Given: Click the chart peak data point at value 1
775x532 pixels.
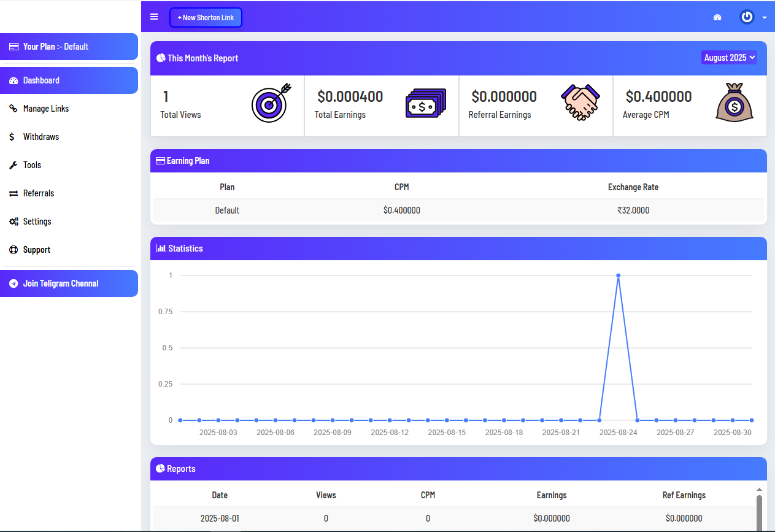Looking at the screenshot, I should click(618, 276).
